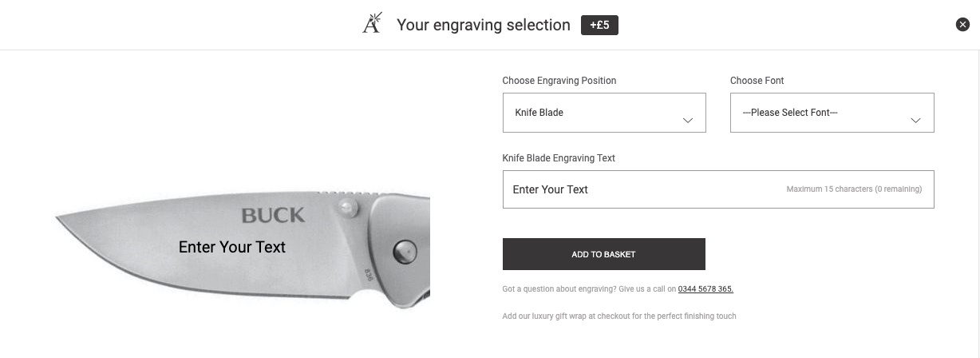Click the luxury gift wrap note text

click(619, 316)
